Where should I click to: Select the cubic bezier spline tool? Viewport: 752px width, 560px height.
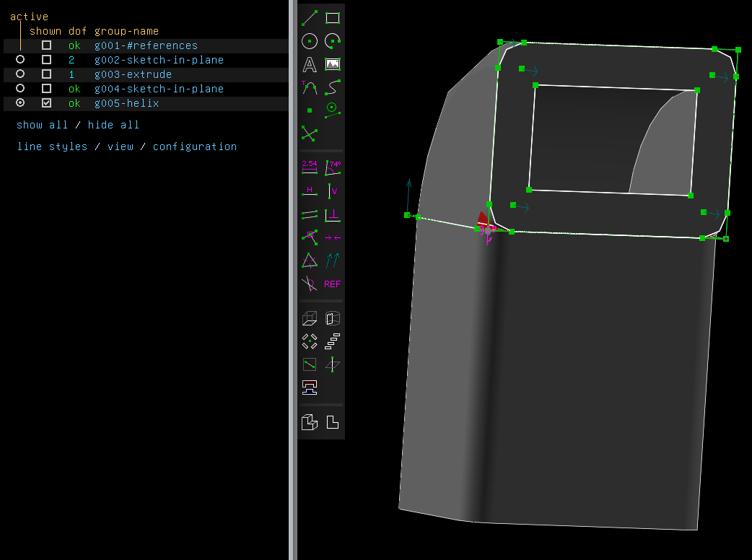coord(332,87)
